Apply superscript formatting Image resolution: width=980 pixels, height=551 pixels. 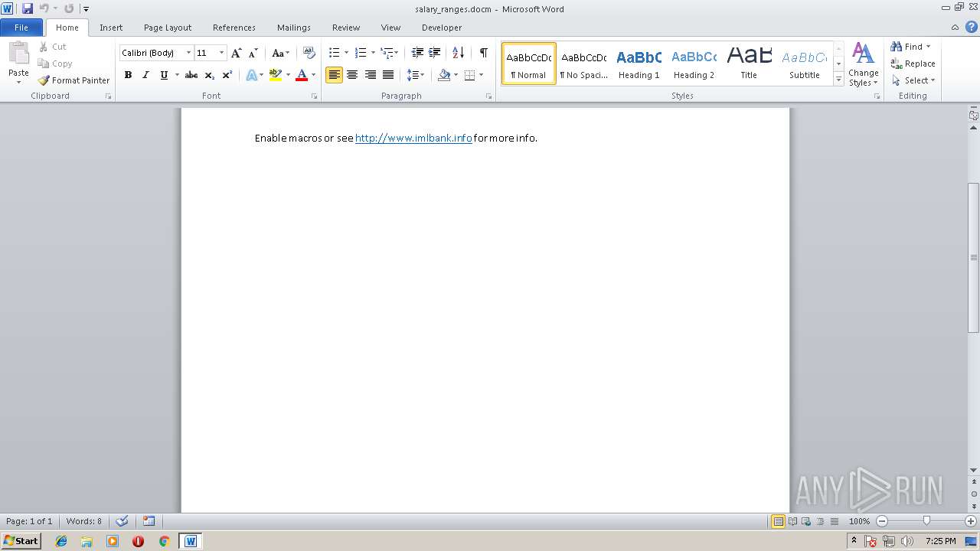[x=227, y=75]
